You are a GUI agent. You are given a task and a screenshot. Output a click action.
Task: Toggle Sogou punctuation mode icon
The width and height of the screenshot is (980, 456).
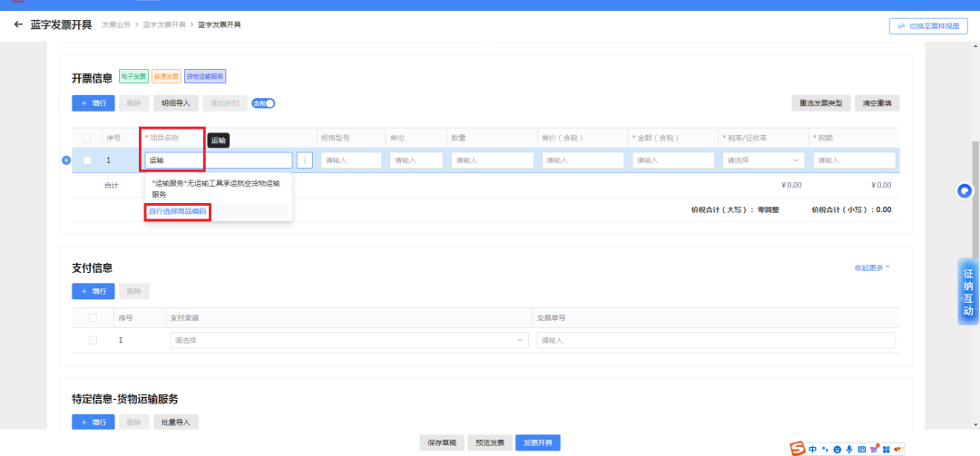824,449
